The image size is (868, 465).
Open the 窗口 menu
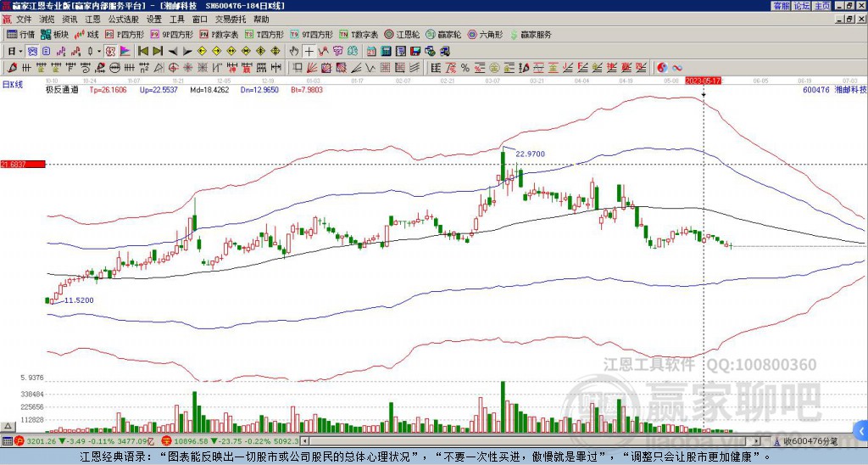200,20
